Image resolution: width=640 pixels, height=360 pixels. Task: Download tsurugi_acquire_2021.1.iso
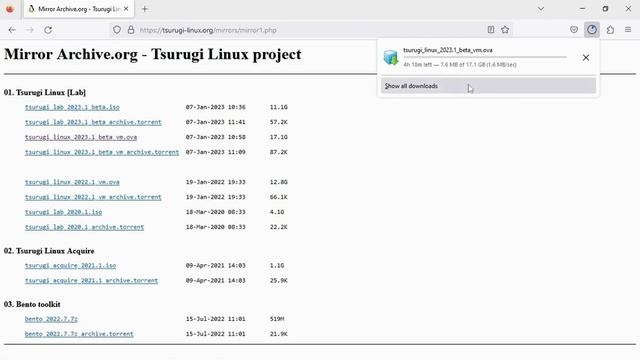tap(70, 266)
